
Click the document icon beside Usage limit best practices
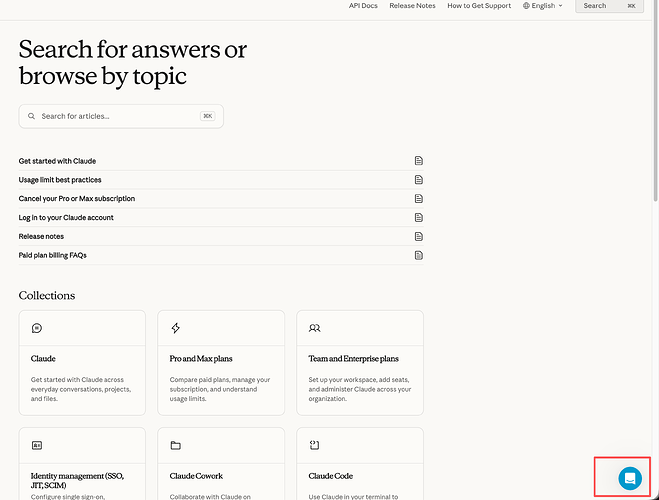pos(419,180)
